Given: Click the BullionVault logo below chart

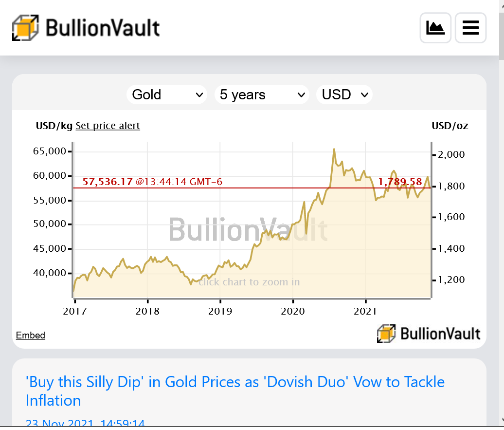Looking at the screenshot, I should 429,334.
